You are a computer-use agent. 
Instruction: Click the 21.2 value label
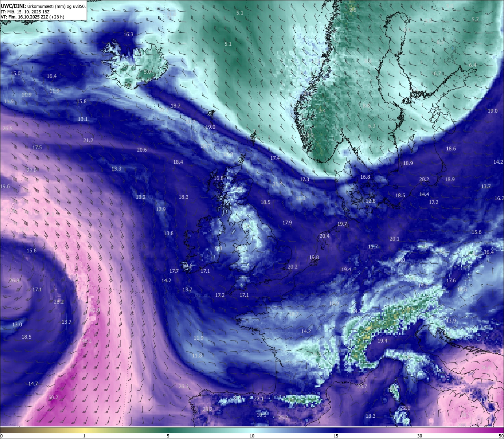pyautogui.click(x=88, y=141)
